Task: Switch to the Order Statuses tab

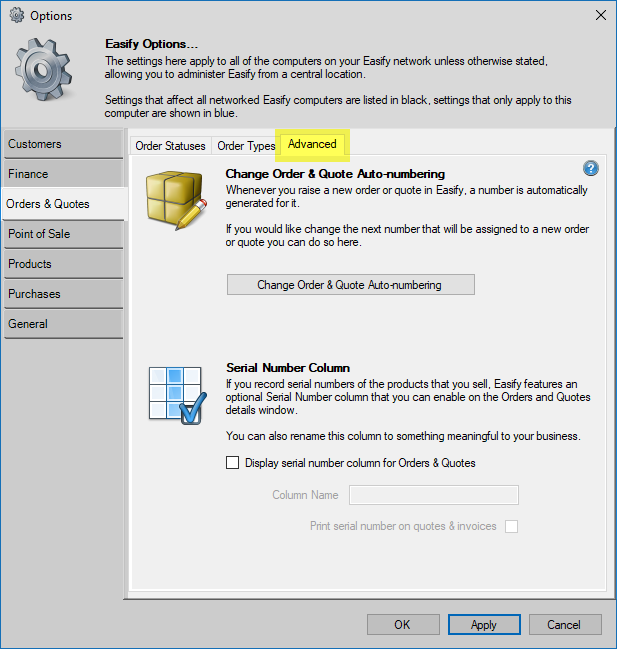Action: (x=170, y=146)
